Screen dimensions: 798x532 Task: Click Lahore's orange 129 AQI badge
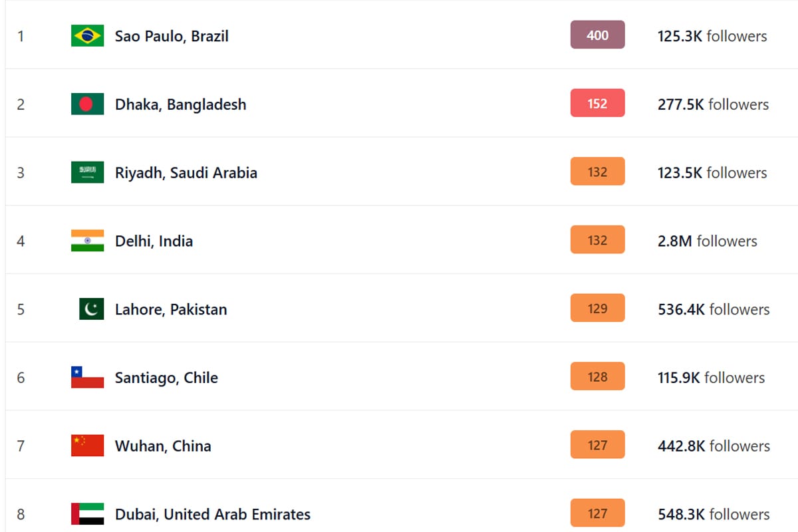pyautogui.click(x=597, y=309)
